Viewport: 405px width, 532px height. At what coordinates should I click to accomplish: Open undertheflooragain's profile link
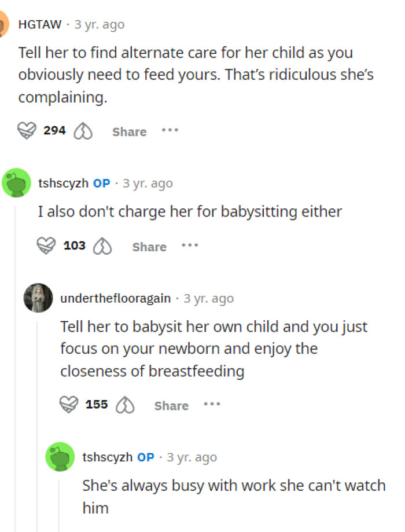pos(115,298)
